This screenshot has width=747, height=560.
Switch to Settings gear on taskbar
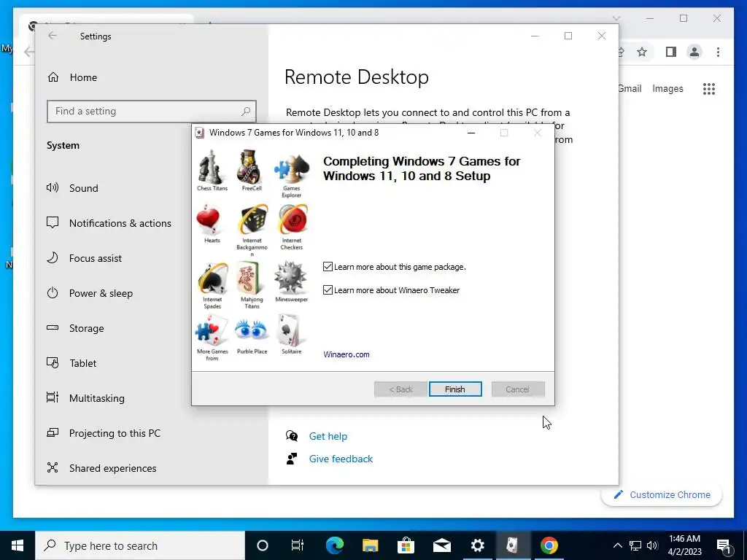tap(477, 545)
